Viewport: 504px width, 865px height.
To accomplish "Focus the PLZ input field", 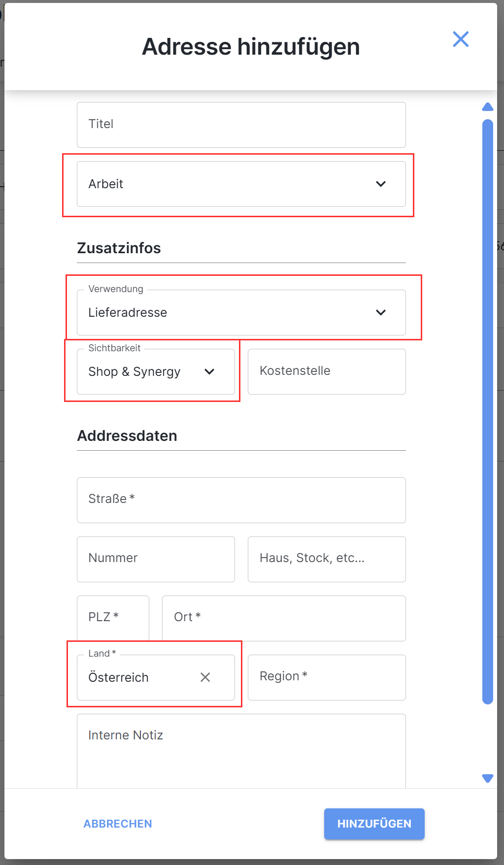I will pos(113,618).
